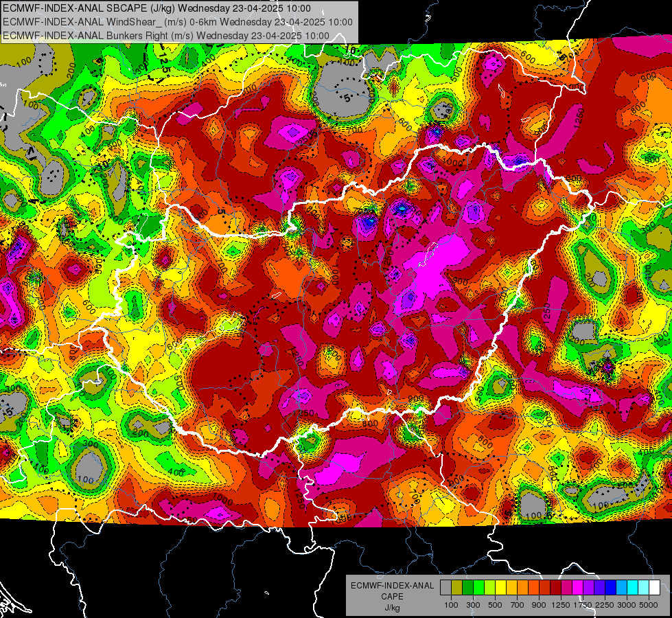Pick the pink-magenta swatch after 1250
Viewport: 672px width, 618px height.
(x=566, y=587)
